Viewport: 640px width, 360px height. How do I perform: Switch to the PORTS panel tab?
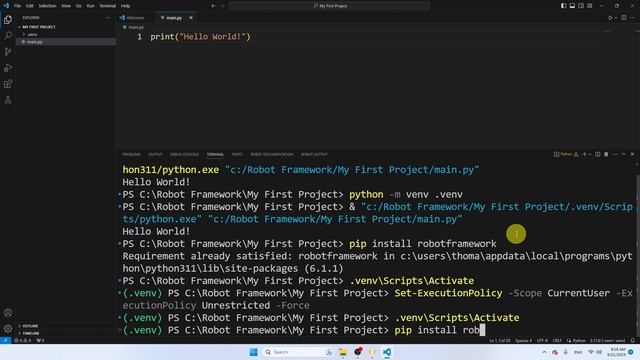tap(237, 154)
